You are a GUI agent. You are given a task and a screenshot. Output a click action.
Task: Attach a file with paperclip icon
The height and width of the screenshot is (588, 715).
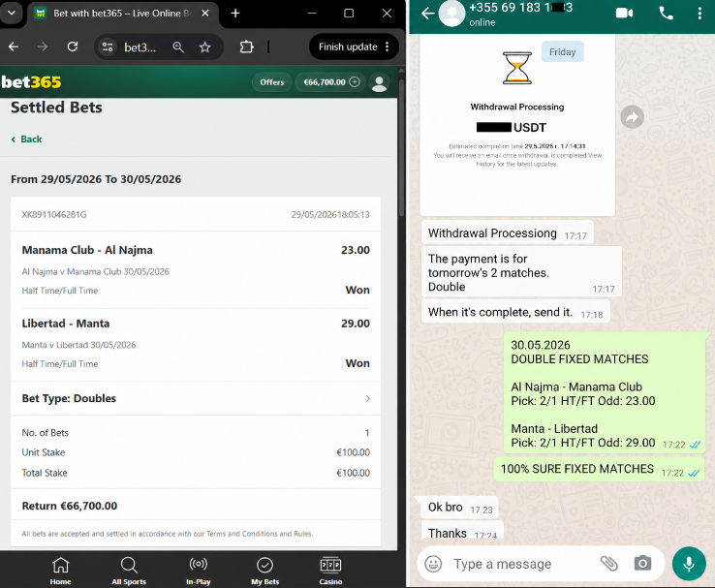coord(608,564)
